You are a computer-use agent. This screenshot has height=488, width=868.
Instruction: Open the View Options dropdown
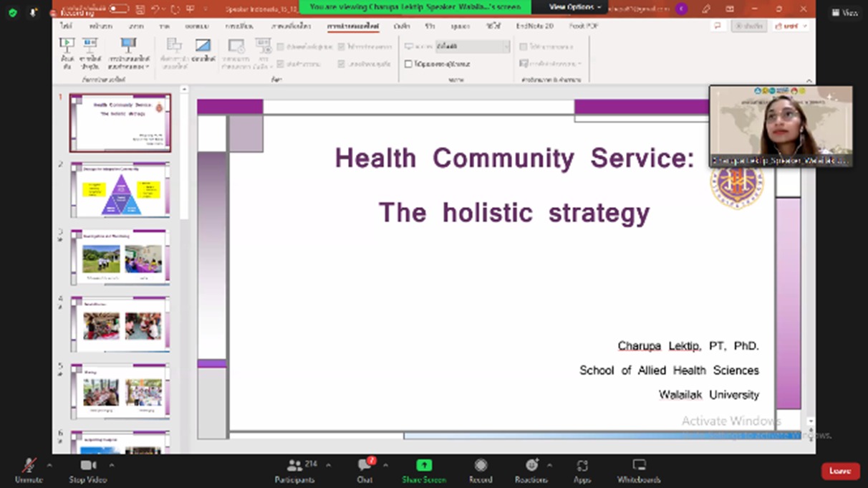(575, 7)
